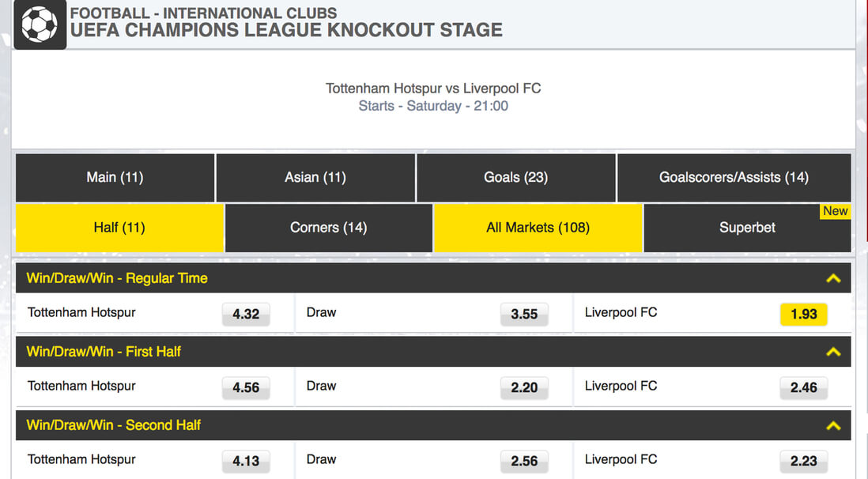Collapse the Win/Draw/Win - First Half section
The height and width of the screenshot is (479, 868).
point(833,353)
